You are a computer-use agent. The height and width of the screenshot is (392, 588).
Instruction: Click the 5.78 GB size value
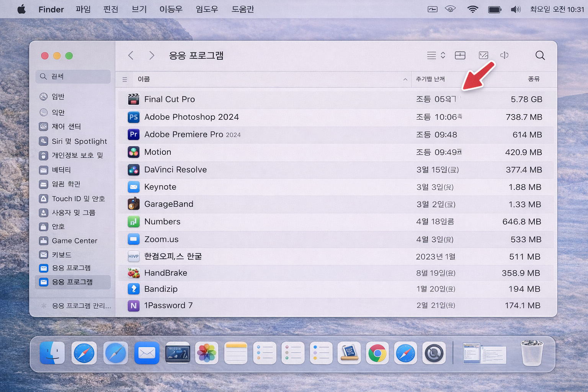[526, 99]
